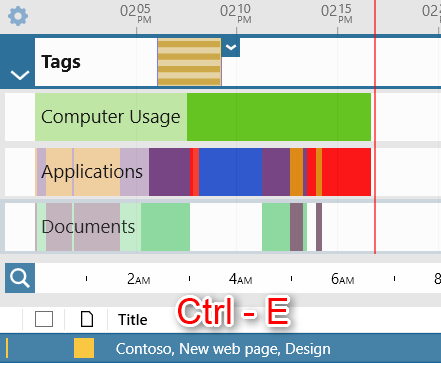
Task: Click the blue Applications segment
Action: pos(230,172)
